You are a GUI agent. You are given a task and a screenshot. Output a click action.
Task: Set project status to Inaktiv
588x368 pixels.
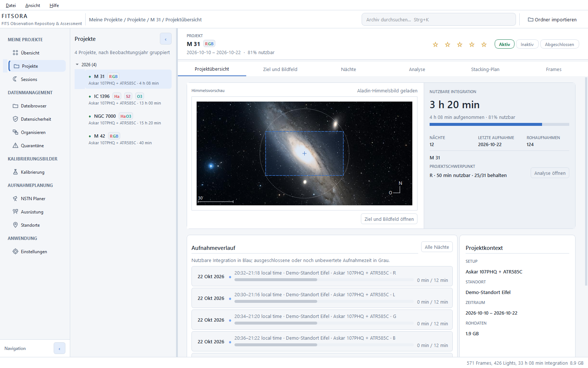tap(527, 44)
